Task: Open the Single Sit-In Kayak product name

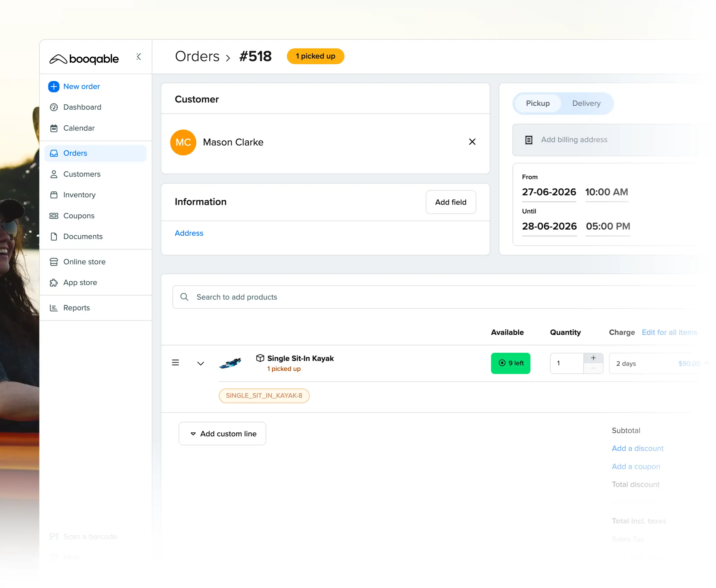Action: click(300, 358)
